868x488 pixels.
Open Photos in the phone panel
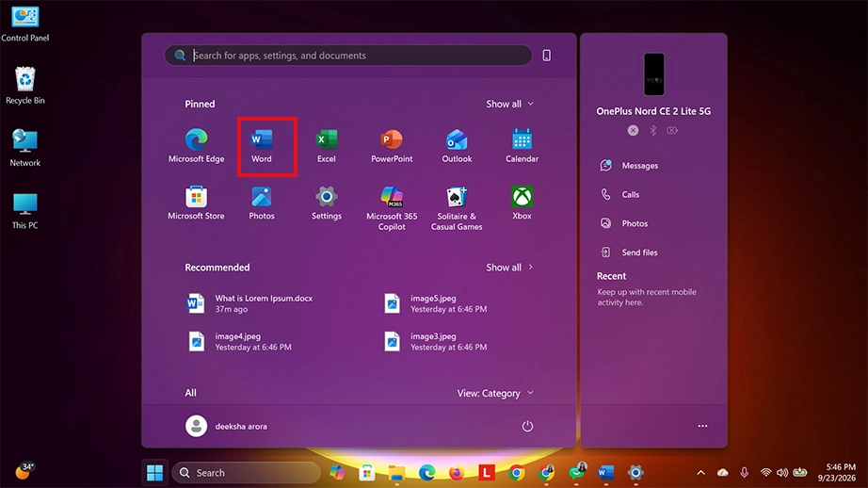pyautogui.click(x=624, y=223)
